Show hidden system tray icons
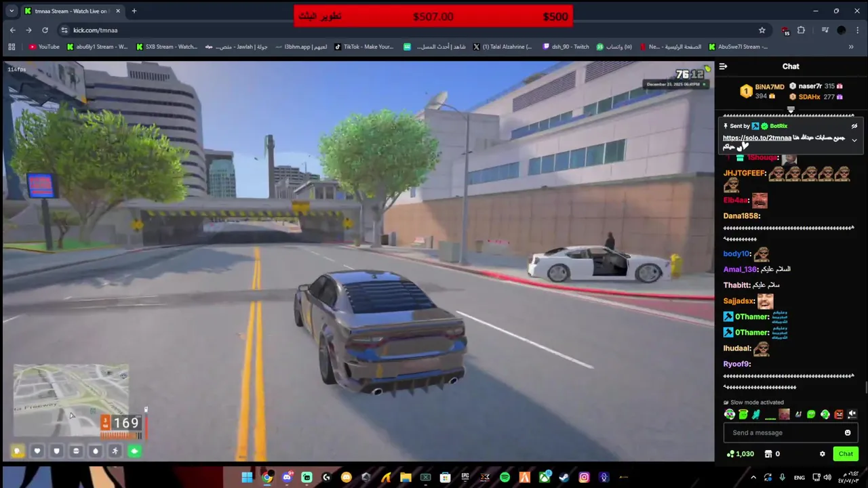The image size is (868, 488). (x=753, y=477)
